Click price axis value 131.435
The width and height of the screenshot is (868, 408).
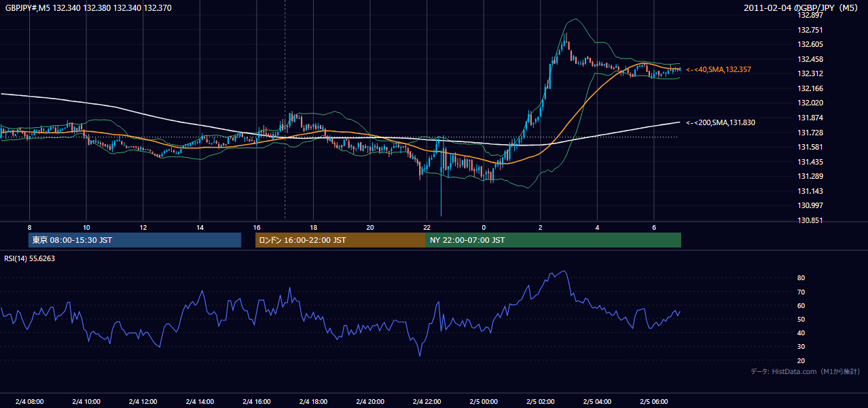pyautogui.click(x=810, y=162)
